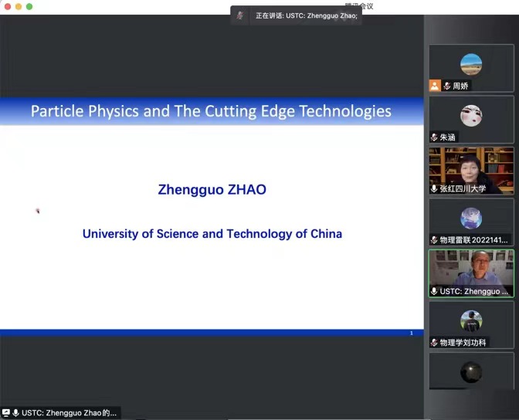Select the 张红四川大学 video thumbnail
The image size is (519, 420).
(471, 165)
